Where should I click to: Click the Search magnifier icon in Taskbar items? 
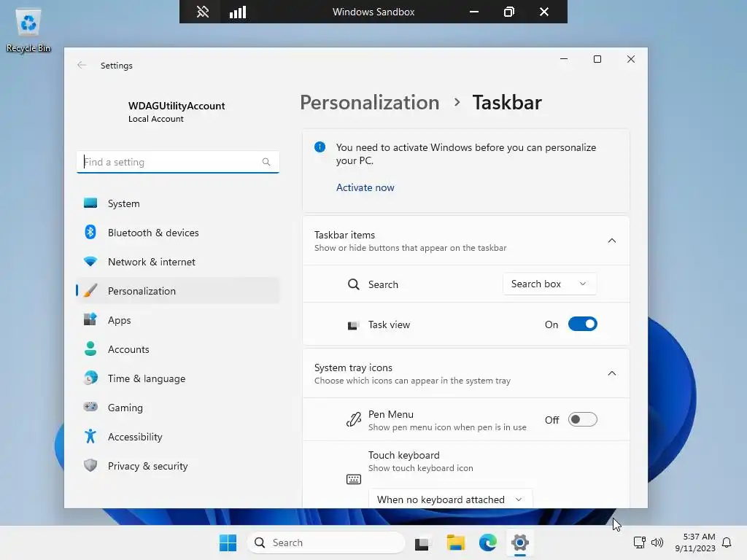point(353,284)
